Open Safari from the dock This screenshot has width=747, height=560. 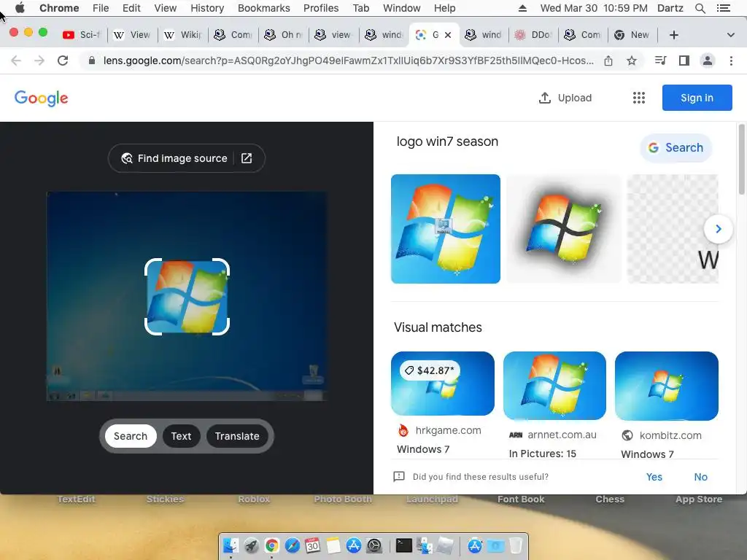click(292, 545)
